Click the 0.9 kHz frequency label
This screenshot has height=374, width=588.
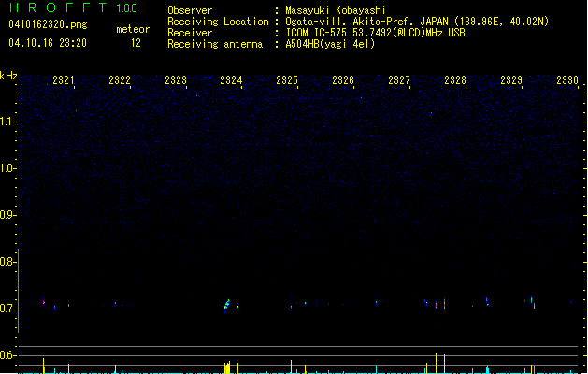tap(7, 215)
